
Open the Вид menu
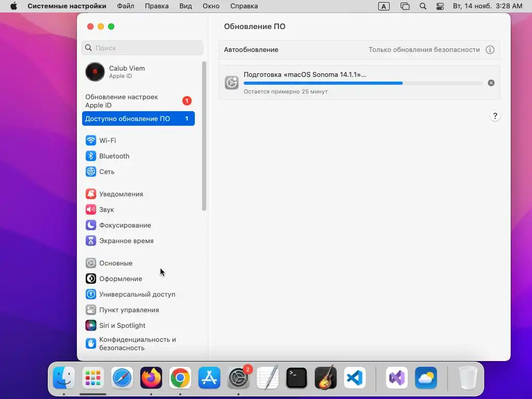[x=185, y=6]
